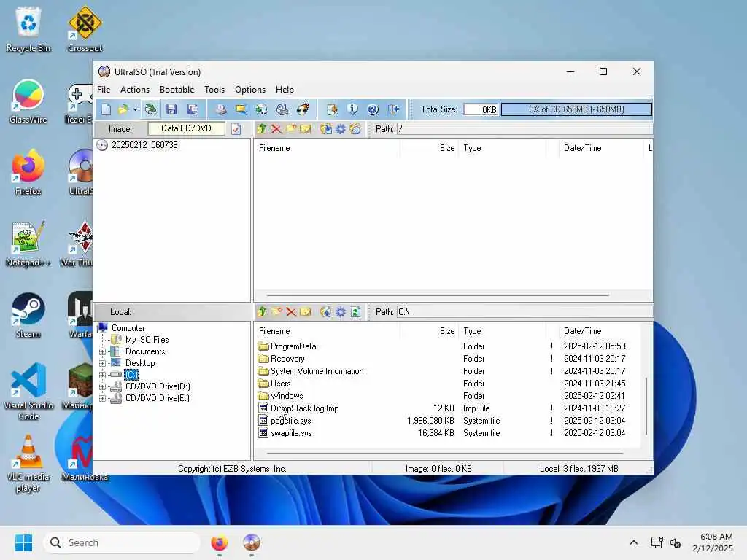Expand the Documents tree node

102,352
